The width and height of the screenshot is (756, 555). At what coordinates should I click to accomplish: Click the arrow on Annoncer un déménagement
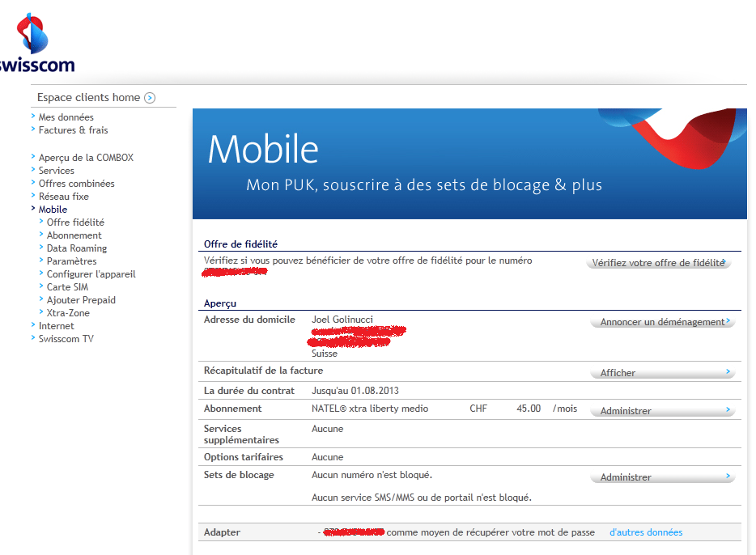click(727, 322)
